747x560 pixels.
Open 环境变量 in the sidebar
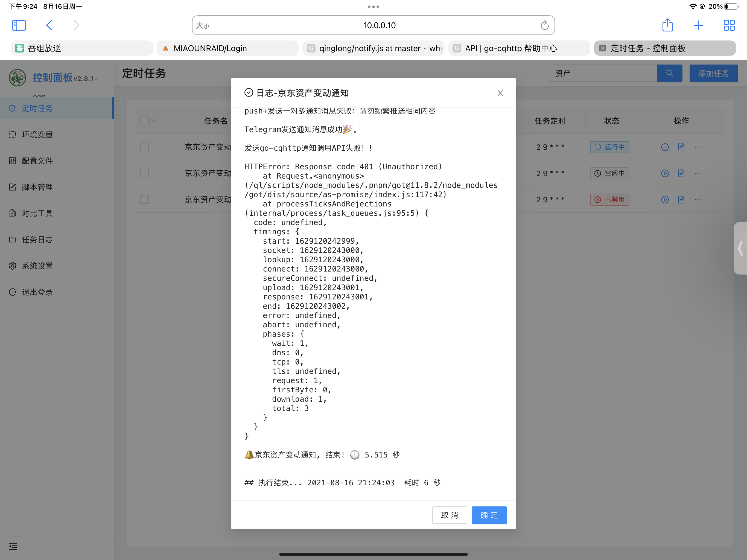point(57,135)
